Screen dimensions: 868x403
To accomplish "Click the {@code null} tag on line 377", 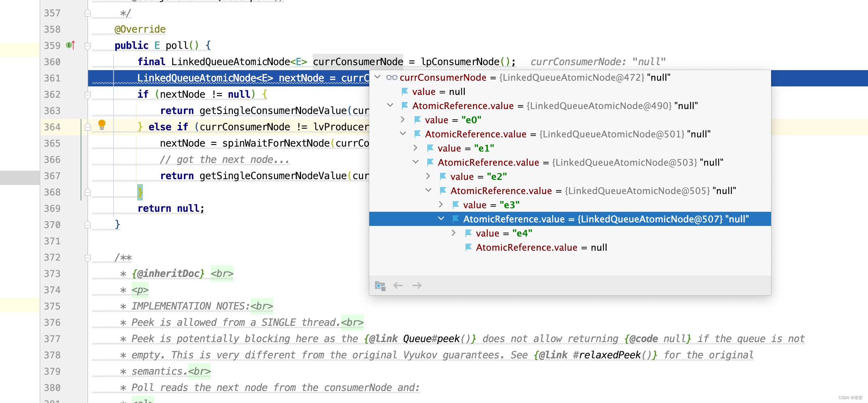I will (x=658, y=339).
